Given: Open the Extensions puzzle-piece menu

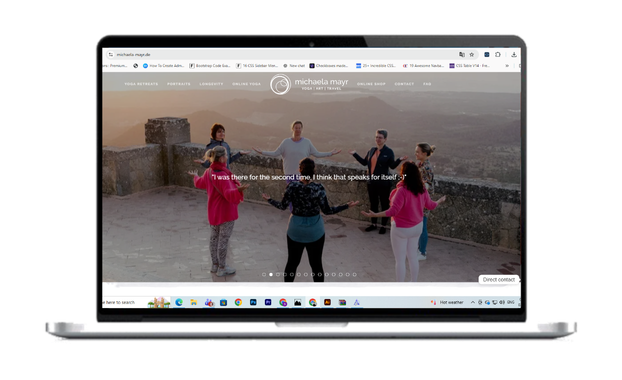Looking at the screenshot, I should (x=498, y=54).
